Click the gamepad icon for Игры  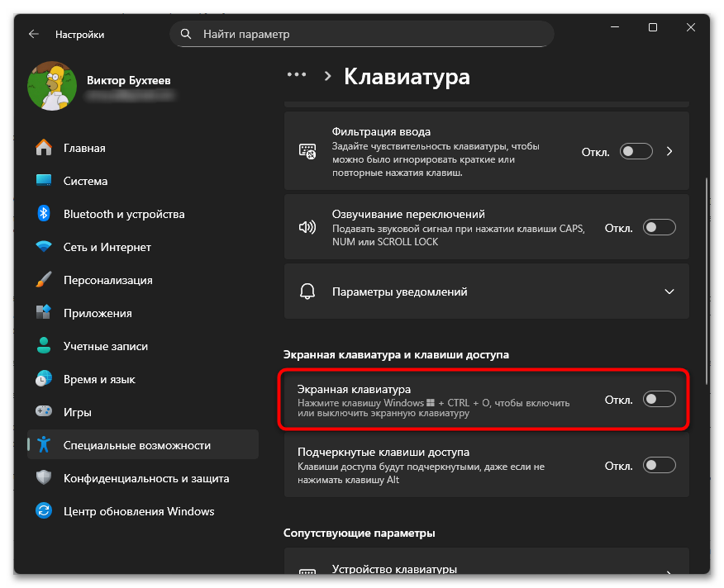pyautogui.click(x=44, y=411)
